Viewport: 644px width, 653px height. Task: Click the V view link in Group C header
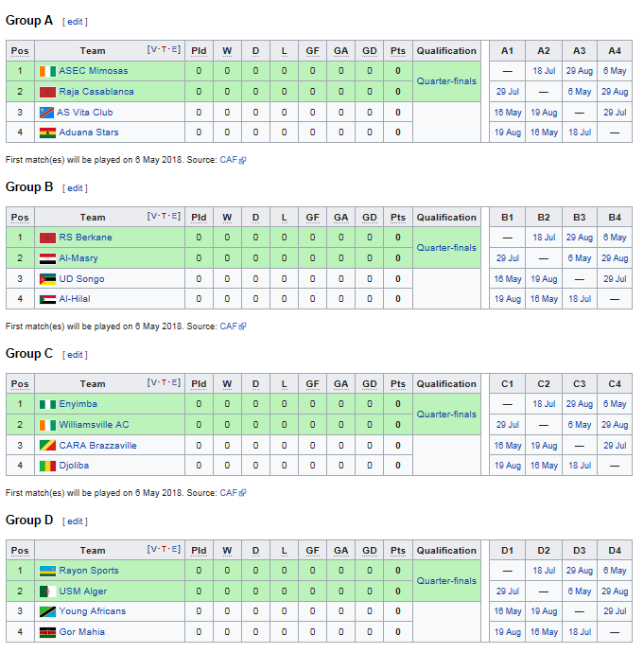154,382
